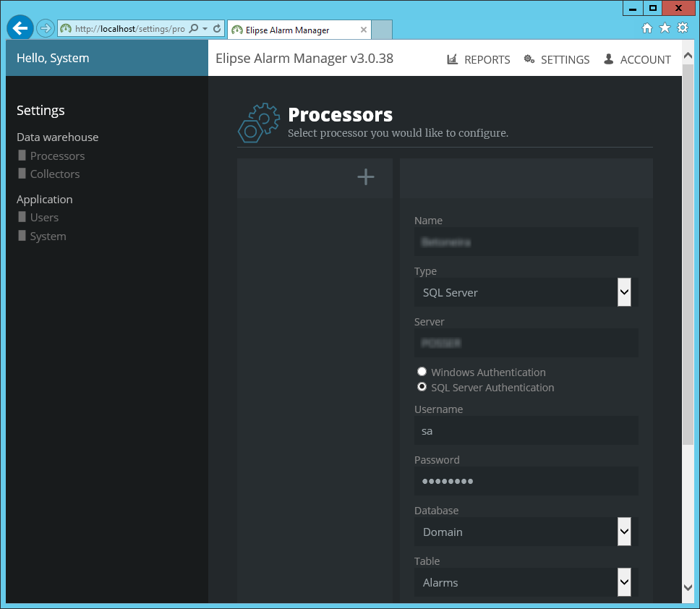Click the Username input field
This screenshot has width=700, height=609.
(526, 430)
